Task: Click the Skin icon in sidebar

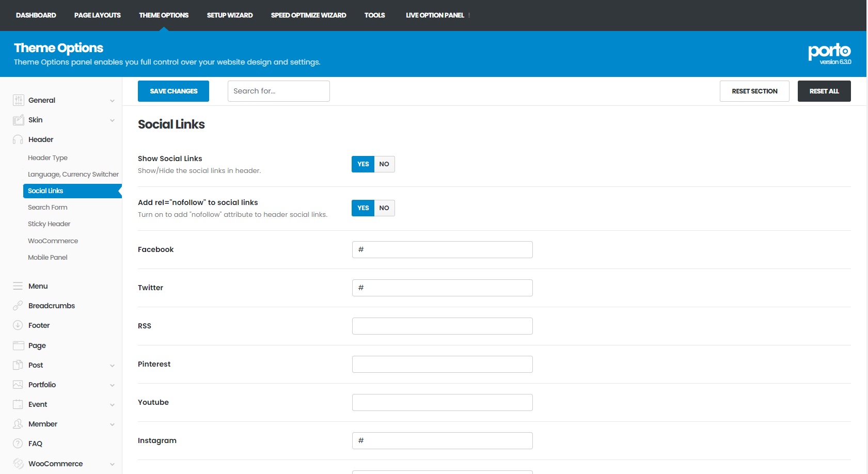Action: pos(18,120)
